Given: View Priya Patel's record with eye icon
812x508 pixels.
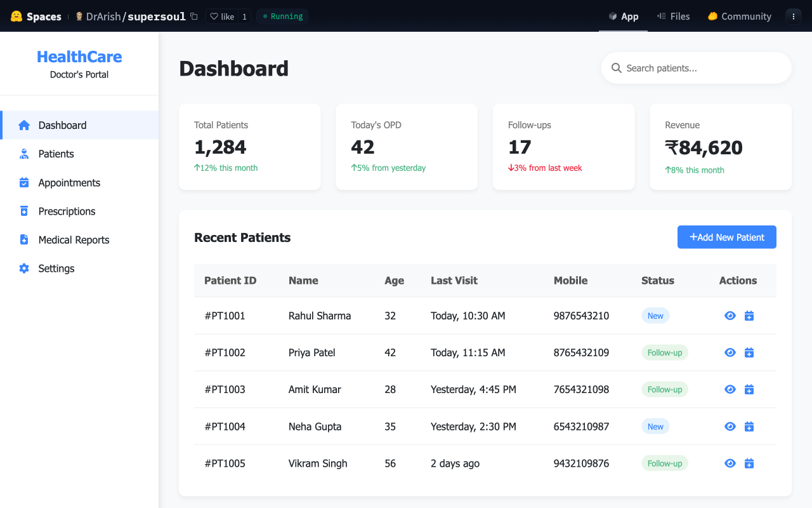Looking at the screenshot, I should click(x=730, y=352).
